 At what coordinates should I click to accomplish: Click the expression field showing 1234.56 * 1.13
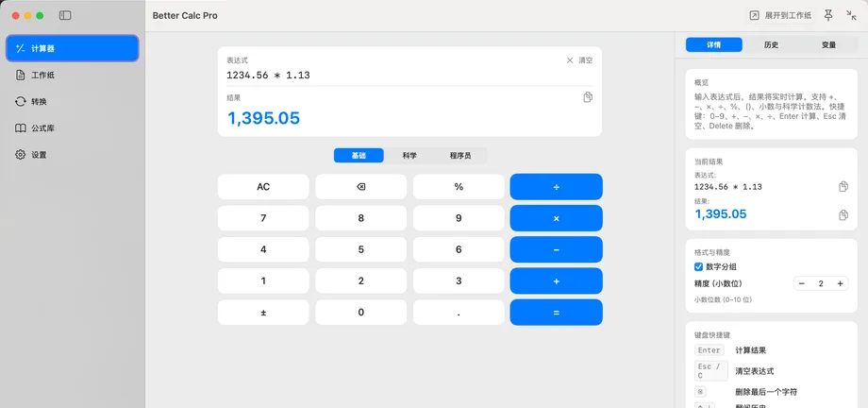pyautogui.click(x=409, y=76)
